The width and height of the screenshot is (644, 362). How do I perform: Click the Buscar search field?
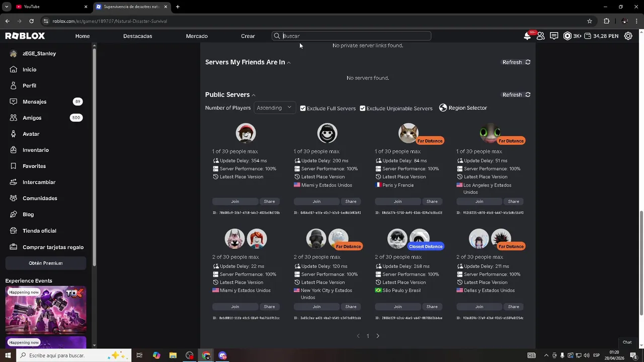(x=351, y=36)
